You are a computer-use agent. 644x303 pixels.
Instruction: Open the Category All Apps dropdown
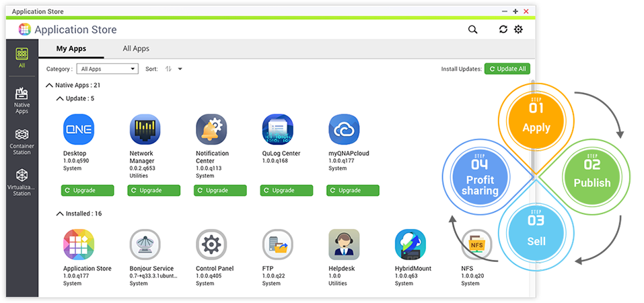coord(108,69)
